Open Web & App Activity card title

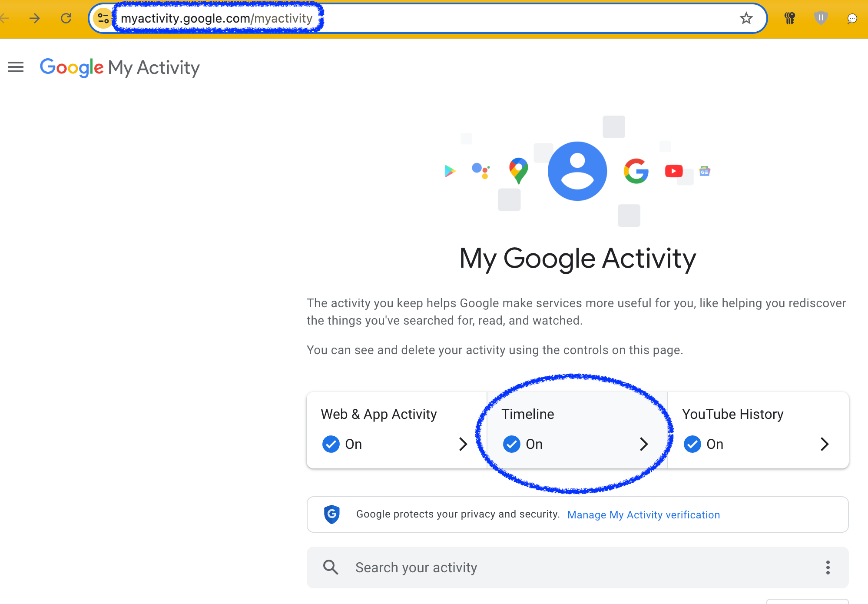(378, 414)
